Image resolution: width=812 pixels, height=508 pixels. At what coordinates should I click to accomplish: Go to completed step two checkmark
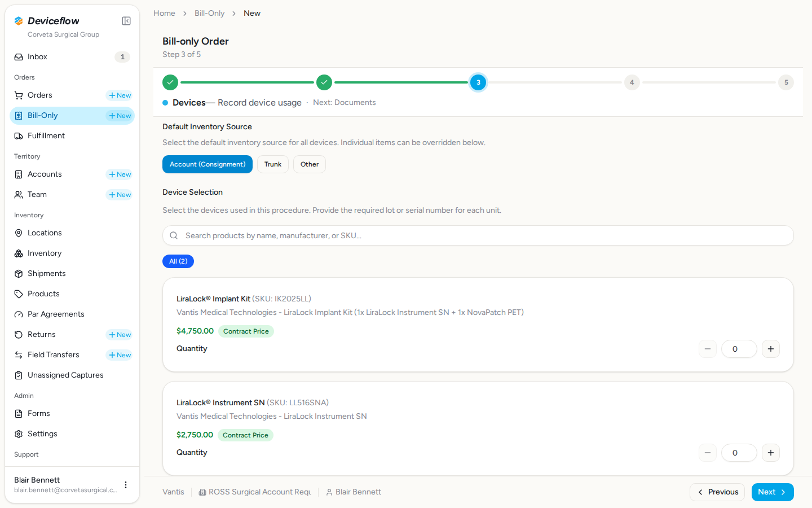[324, 82]
